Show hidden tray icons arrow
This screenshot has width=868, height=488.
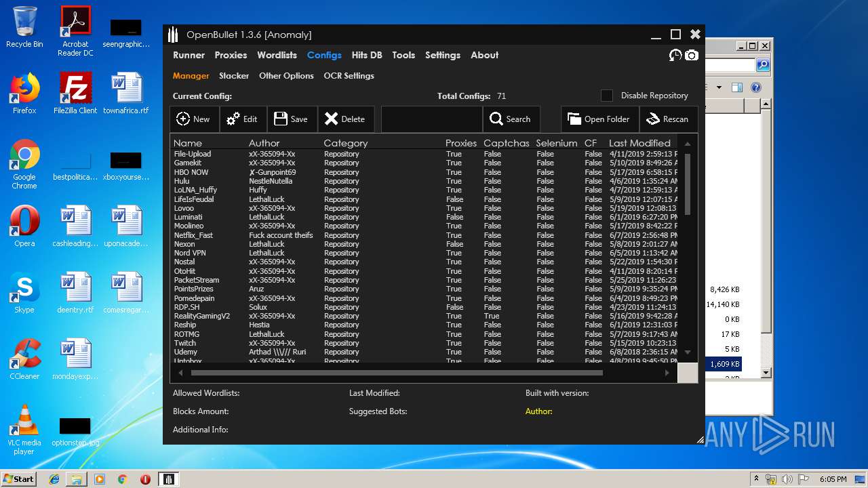757,479
